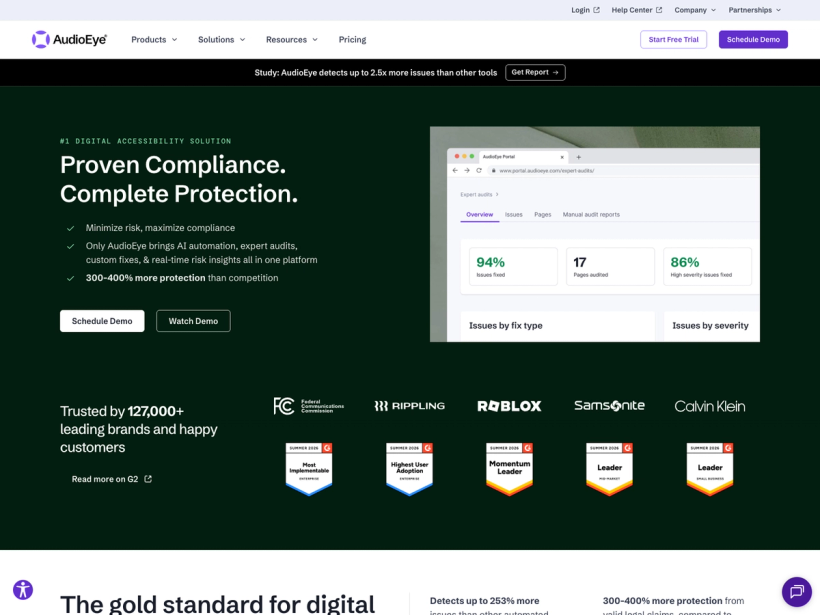Click the external-link icon after Read more on G2
The image size is (820, 615).
click(x=148, y=479)
